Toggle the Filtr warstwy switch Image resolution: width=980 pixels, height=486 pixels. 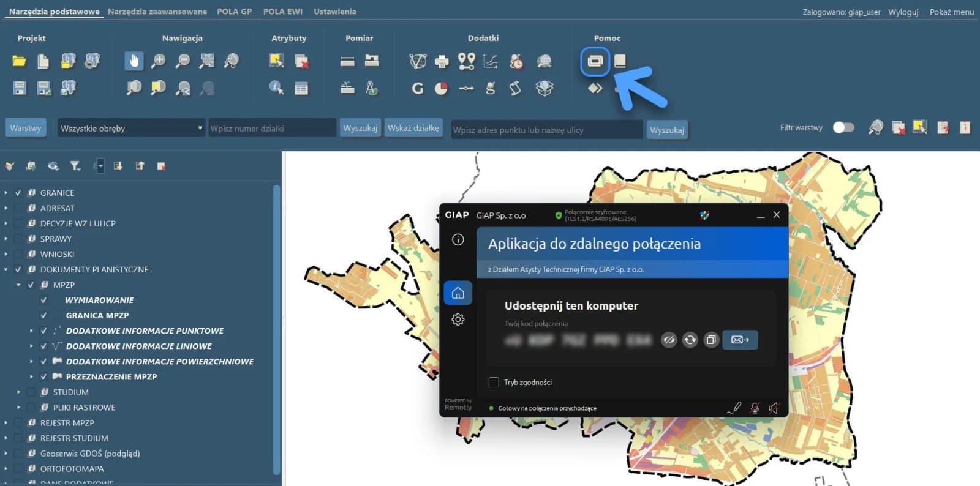[x=843, y=127]
